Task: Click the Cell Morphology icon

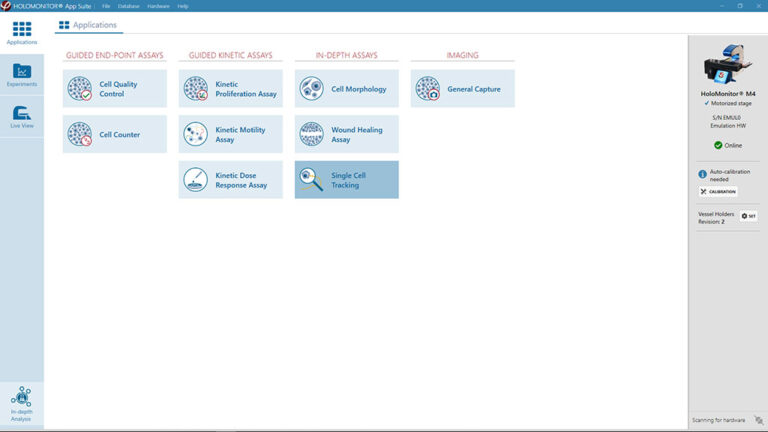Action: tap(312, 89)
